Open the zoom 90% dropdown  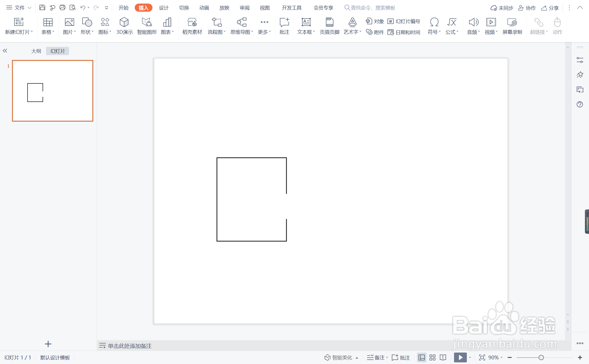(502, 357)
